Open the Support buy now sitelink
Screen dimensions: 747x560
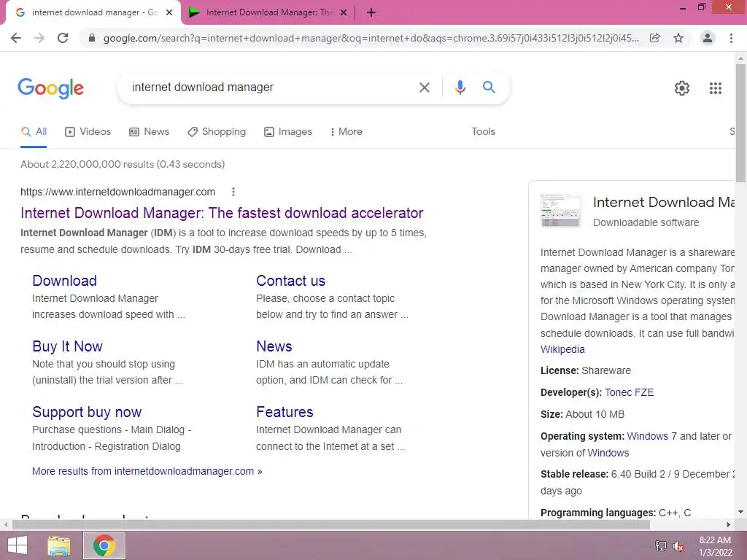87,413
